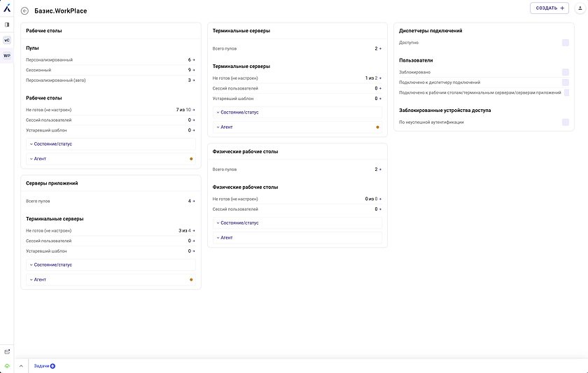Screen dimensions: 588x373
Task: Open the Задачи tab at bottom
Action: coord(43,366)
